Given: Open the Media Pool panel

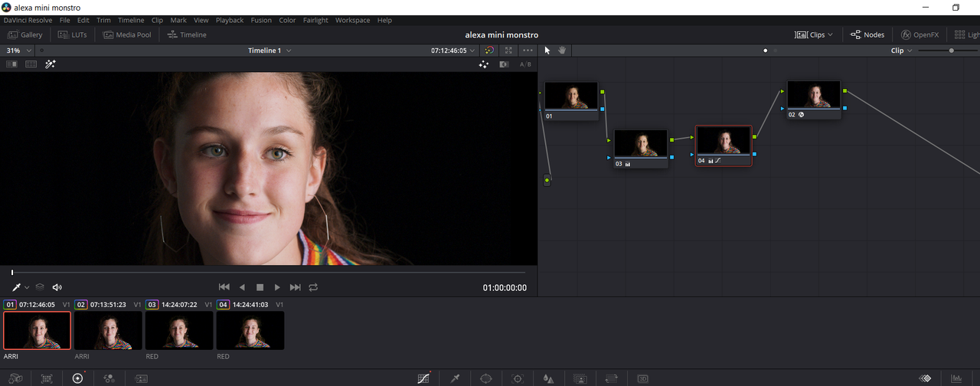Looking at the screenshot, I should coord(127,34).
